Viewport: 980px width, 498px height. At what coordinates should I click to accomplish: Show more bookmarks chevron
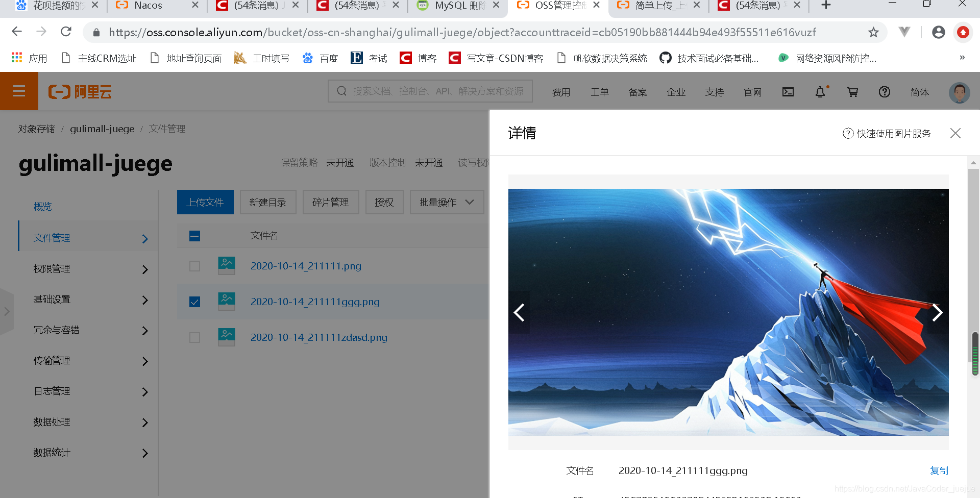pos(962,58)
